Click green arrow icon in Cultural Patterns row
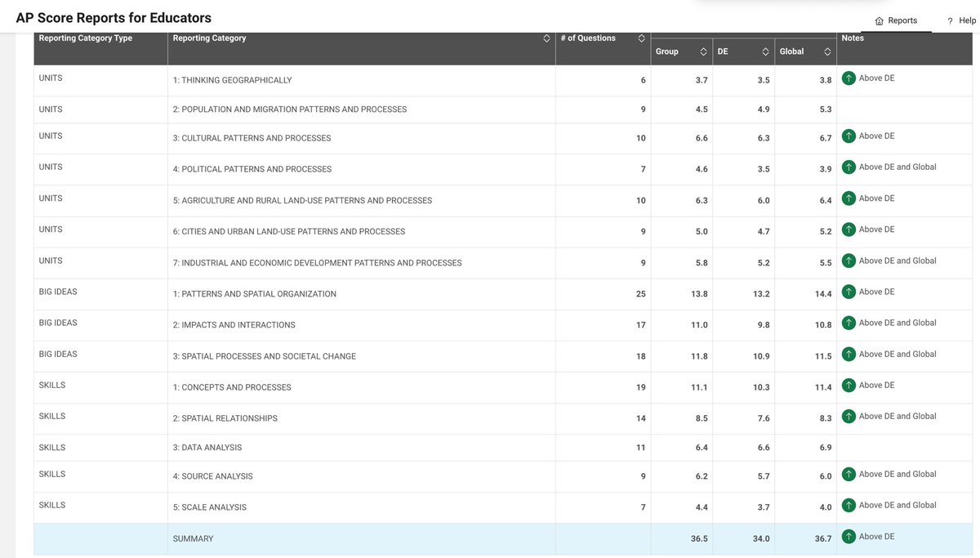 849,136
